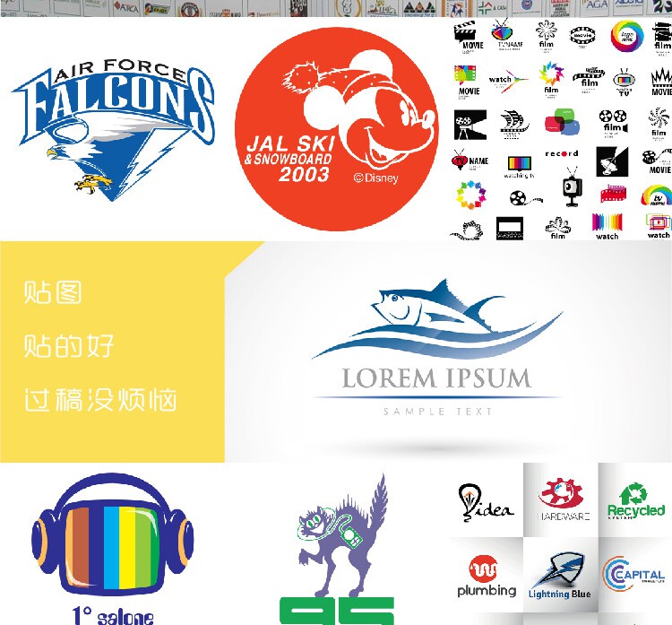Click the '1° salone' caption text
The image size is (672, 625).
113,616
